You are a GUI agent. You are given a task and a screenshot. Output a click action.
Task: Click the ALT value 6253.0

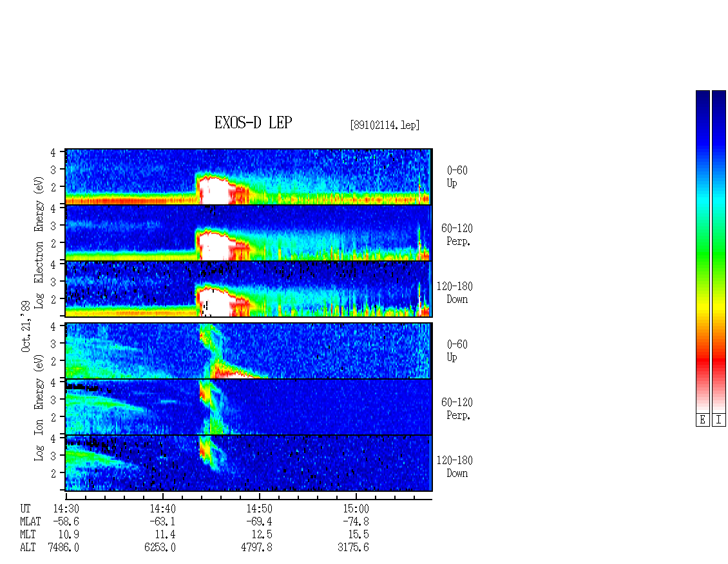coord(160,548)
